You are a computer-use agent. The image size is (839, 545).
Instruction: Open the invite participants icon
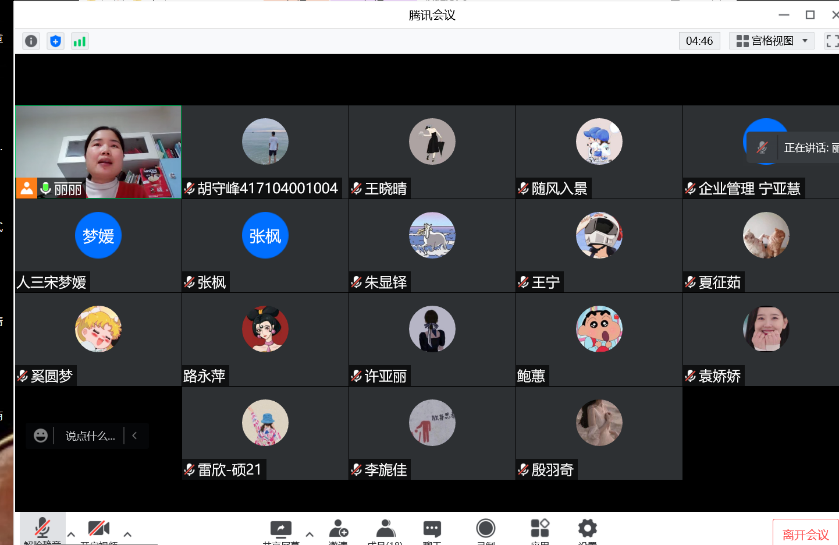pyautogui.click(x=338, y=530)
